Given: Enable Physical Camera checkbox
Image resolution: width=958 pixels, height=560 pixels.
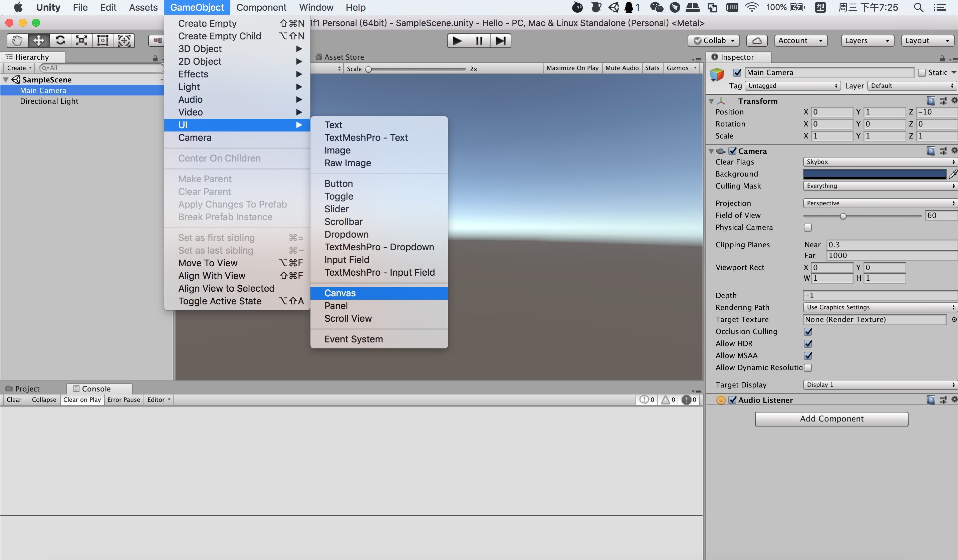Looking at the screenshot, I should coord(808,227).
